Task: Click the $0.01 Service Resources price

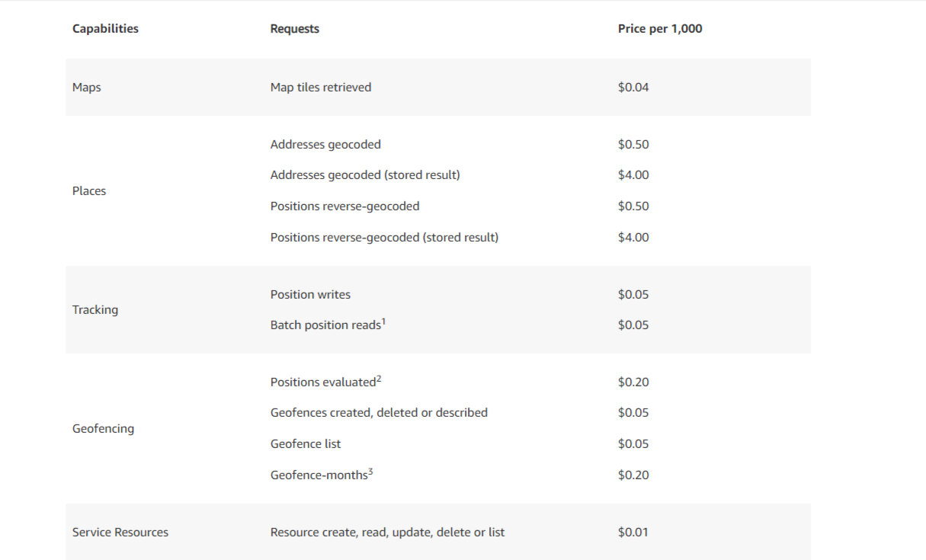Action: (x=633, y=533)
